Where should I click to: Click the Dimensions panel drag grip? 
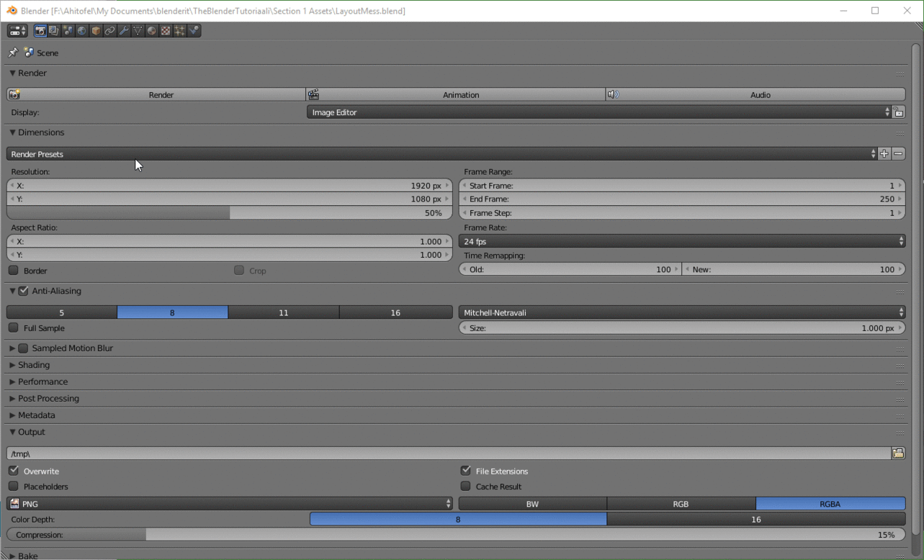pyautogui.click(x=900, y=133)
